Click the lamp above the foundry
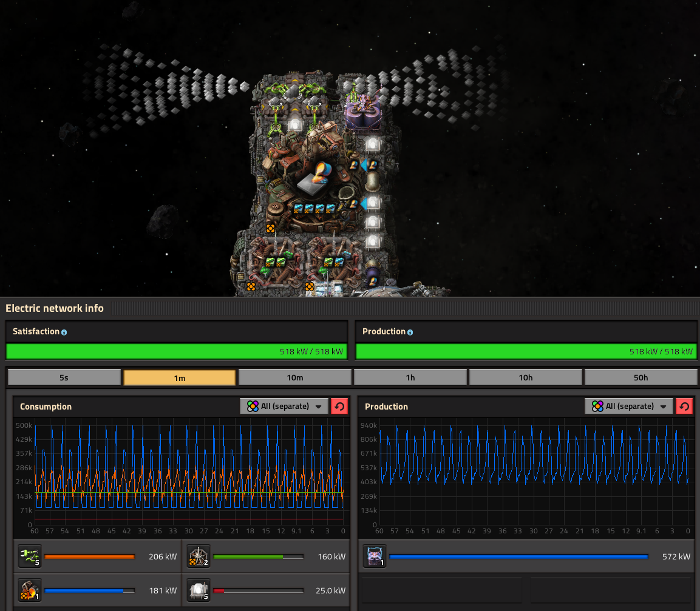 pos(294,124)
